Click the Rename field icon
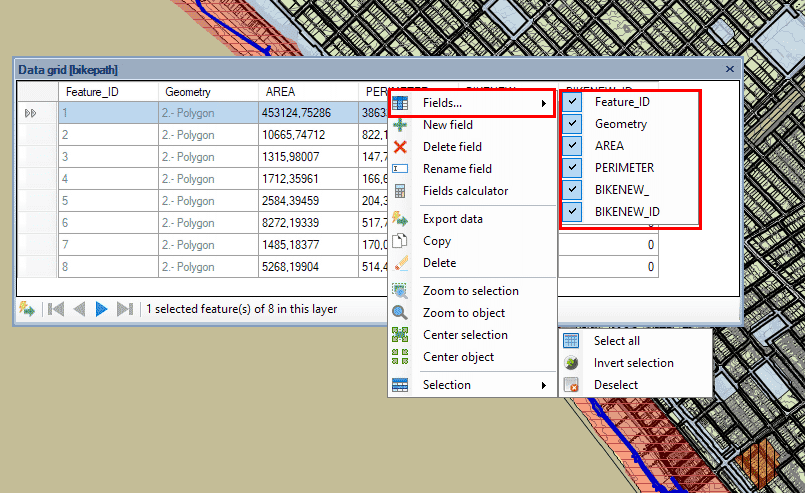The height and width of the screenshot is (493, 805). click(x=400, y=169)
